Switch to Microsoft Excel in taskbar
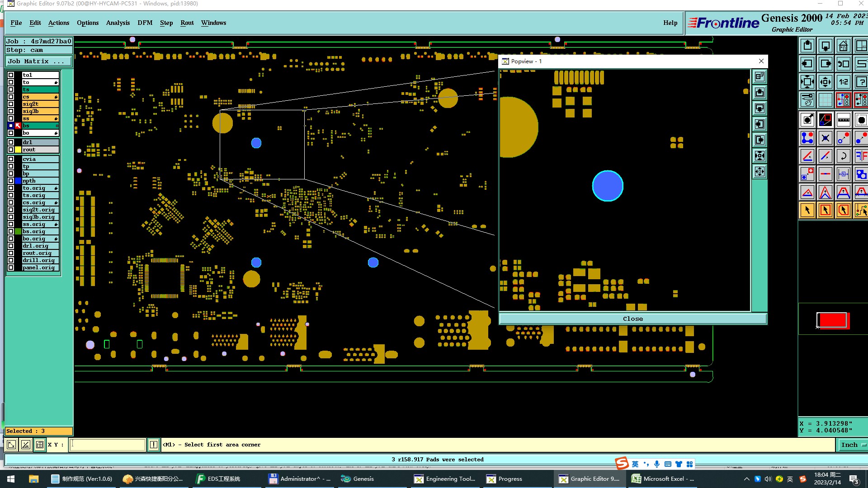The height and width of the screenshot is (488, 868). [663, 479]
